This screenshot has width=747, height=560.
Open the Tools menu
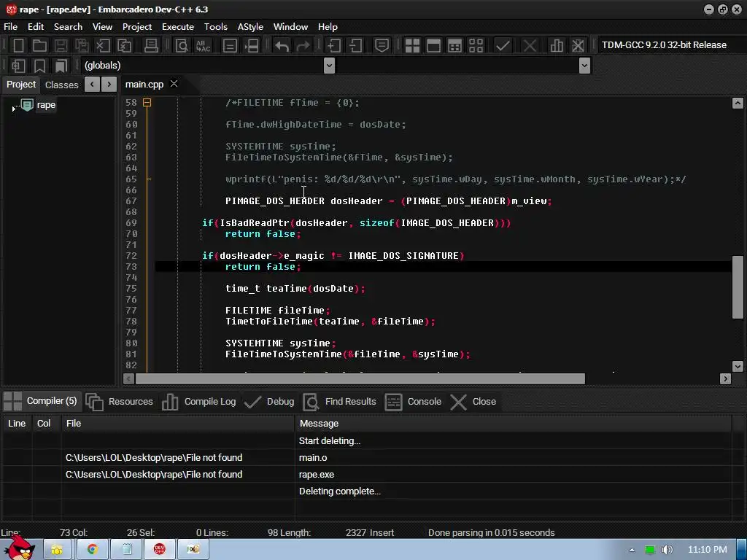pyautogui.click(x=216, y=27)
